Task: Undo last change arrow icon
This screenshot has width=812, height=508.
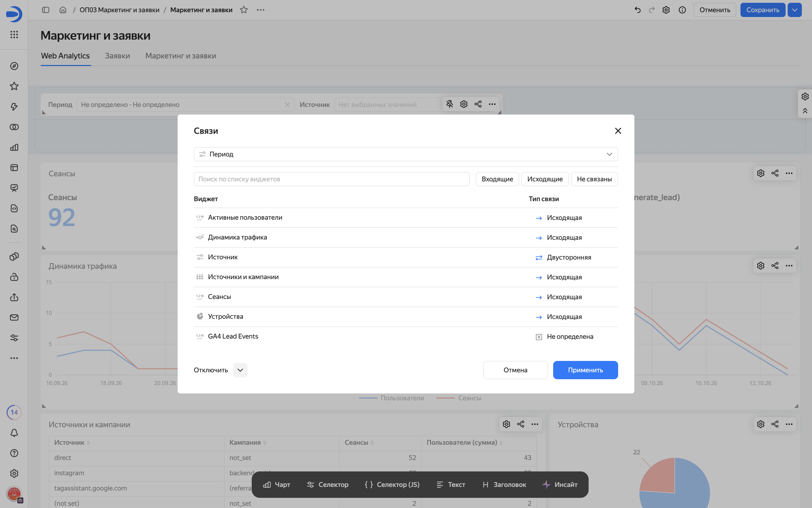Action: pyautogui.click(x=637, y=10)
